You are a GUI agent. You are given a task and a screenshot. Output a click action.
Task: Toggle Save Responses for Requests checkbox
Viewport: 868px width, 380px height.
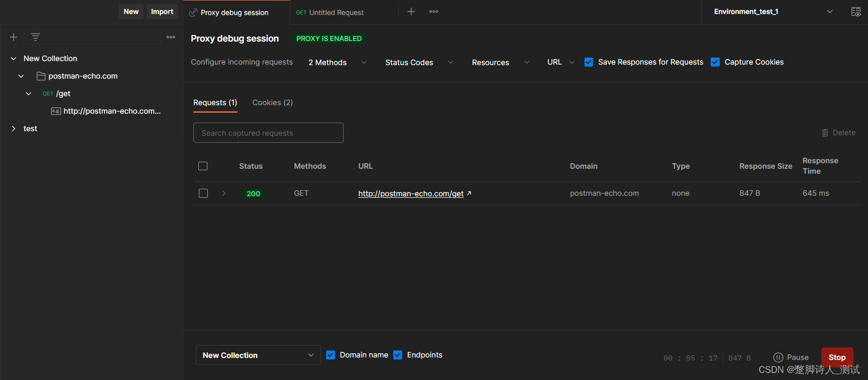click(x=589, y=62)
